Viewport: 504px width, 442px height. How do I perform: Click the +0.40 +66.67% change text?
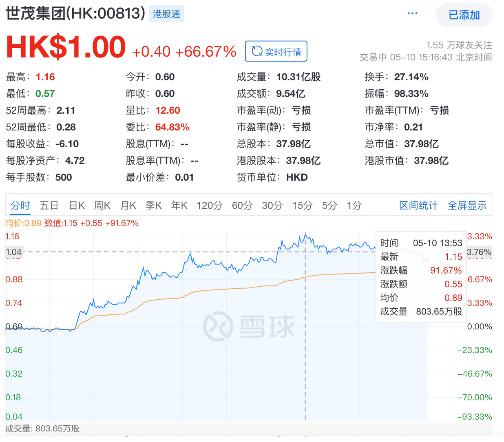[x=184, y=52]
